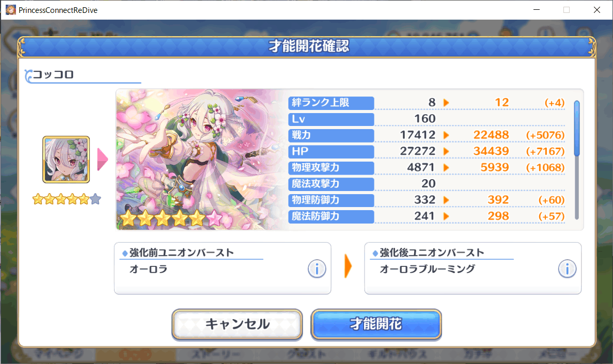Click the コッコロ character portrait thumbnail

[x=66, y=160]
